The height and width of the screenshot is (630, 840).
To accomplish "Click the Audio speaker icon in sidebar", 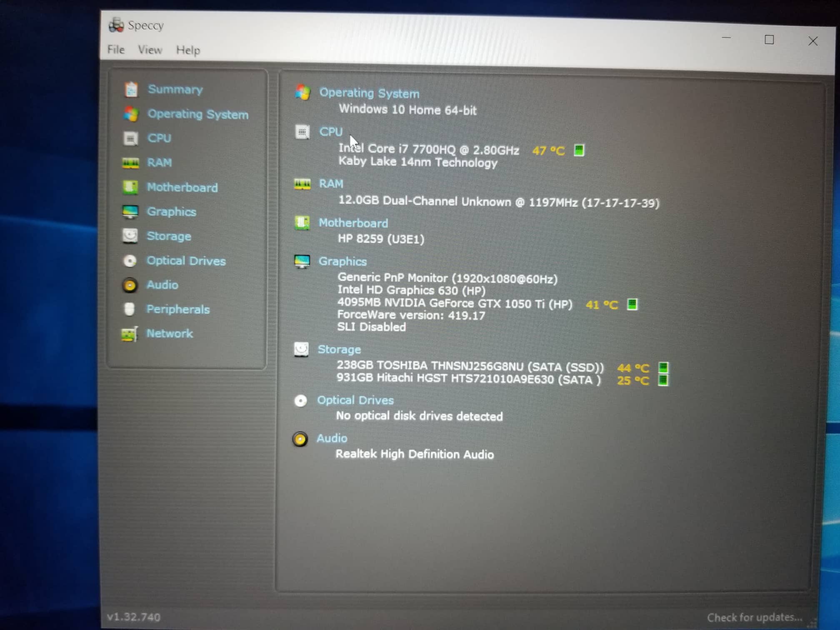I will coord(130,285).
